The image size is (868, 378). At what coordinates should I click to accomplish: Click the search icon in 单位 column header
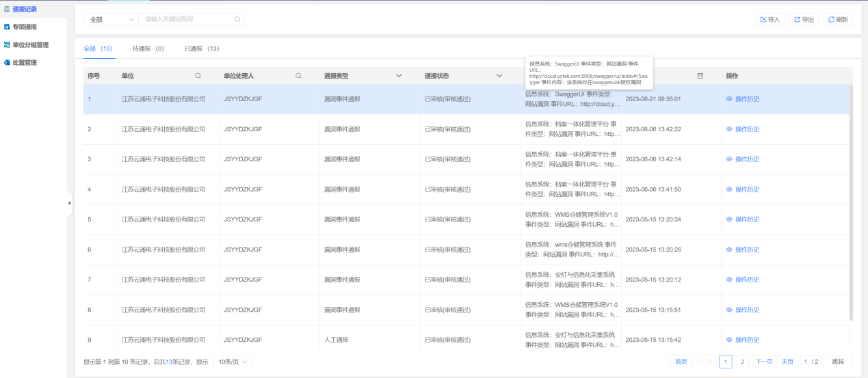198,76
